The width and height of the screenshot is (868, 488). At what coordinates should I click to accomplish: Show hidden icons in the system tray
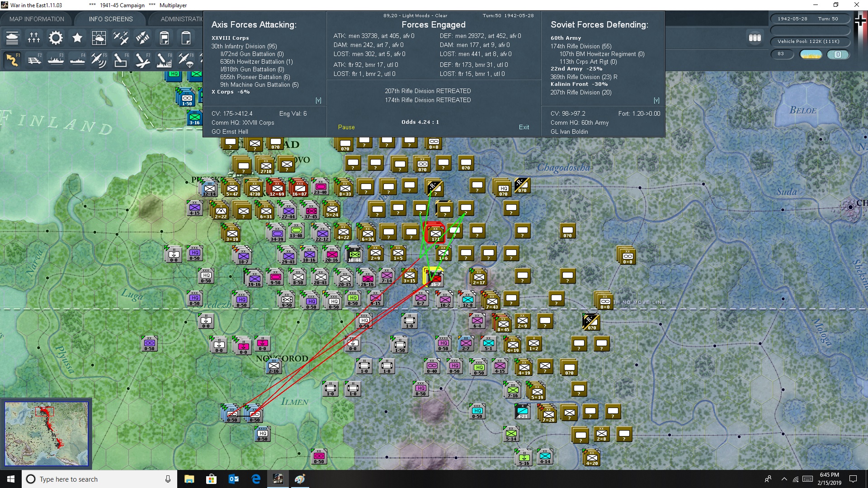click(x=784, y=479)
